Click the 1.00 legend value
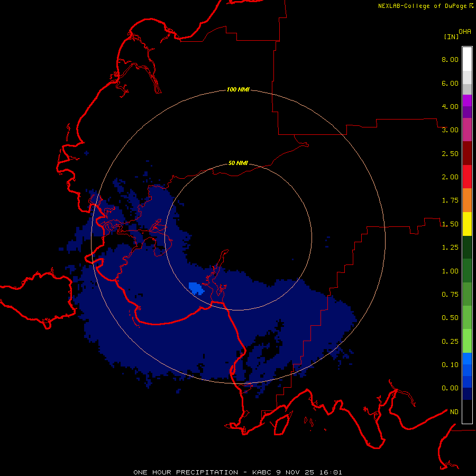The height and width of the screenshot is (476, 476). click(450, 271)
